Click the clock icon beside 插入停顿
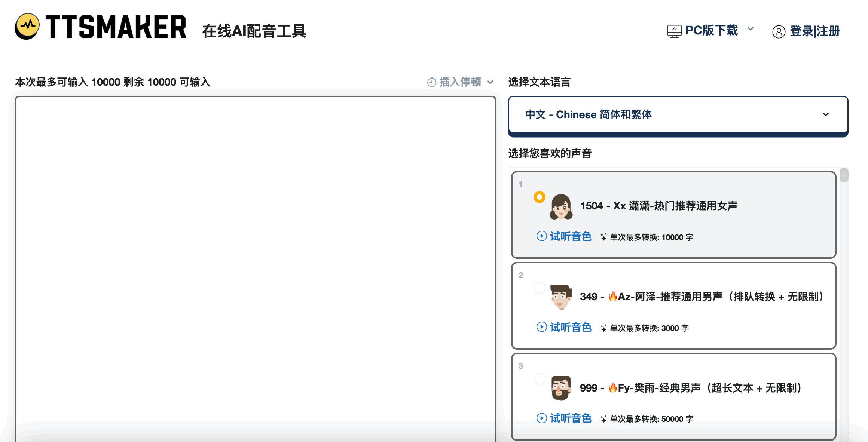Image resolution: width=868 pixels, height=442 pixels. 432,82
